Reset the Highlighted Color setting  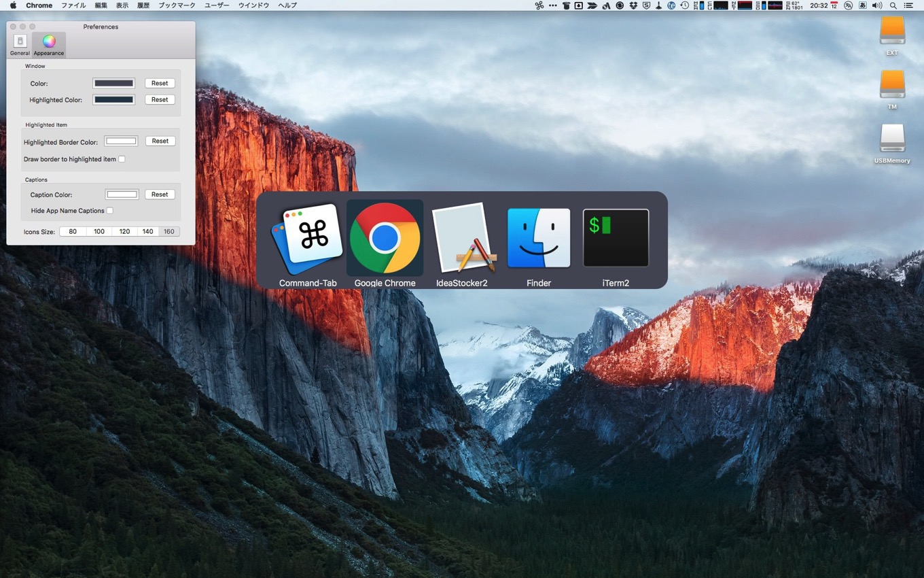point(160,99)
